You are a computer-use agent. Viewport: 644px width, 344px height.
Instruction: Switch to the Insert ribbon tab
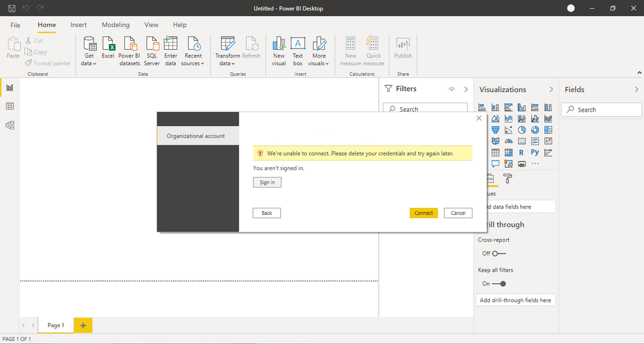point(79,25)
